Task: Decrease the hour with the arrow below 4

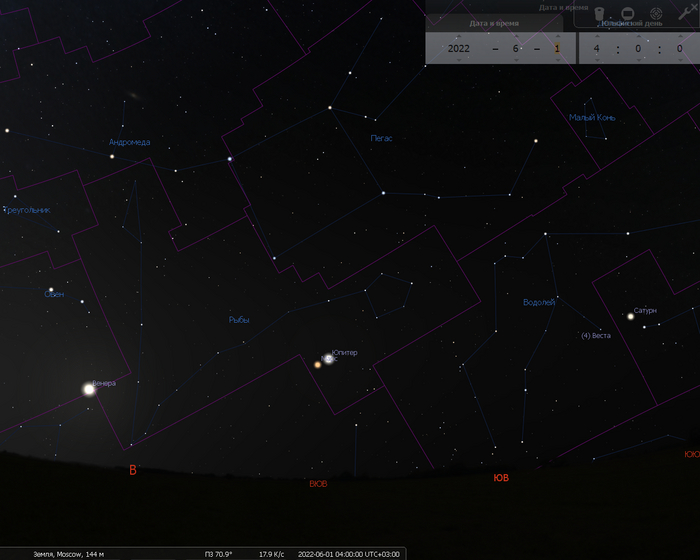Action: coord(597,60)
